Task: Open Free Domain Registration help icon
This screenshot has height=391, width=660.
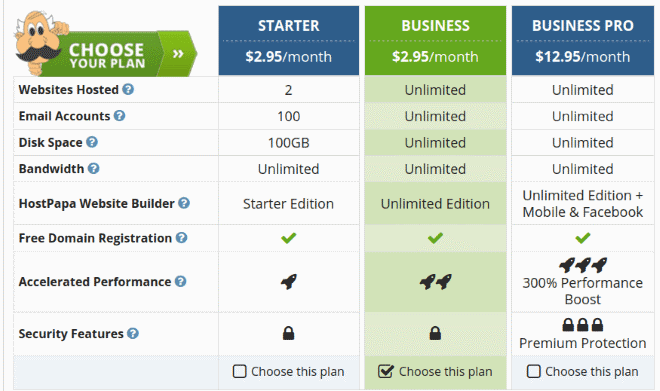Action: 181,238
